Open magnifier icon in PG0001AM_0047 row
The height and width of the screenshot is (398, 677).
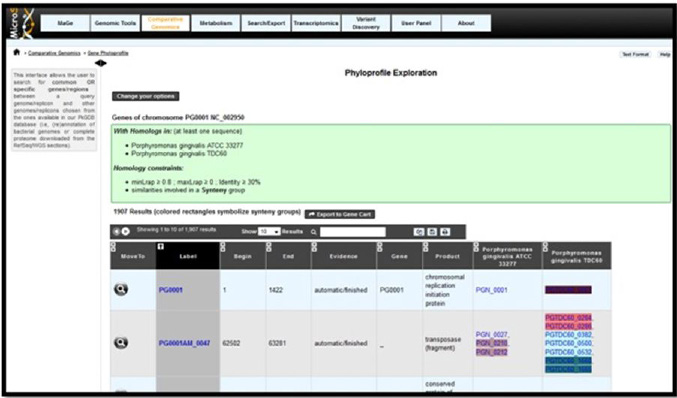coord(121,343)
